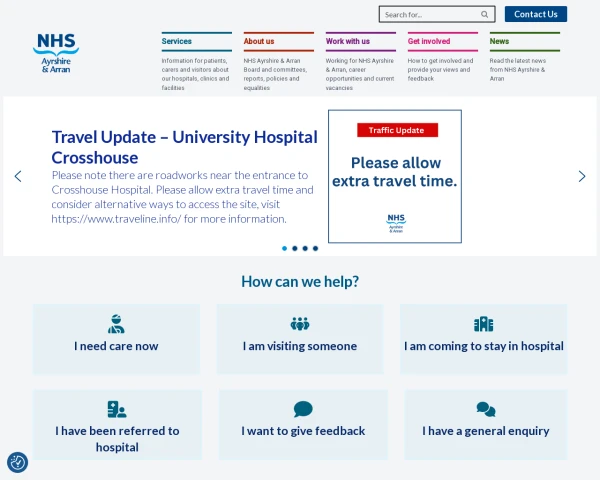Viewport: 600px width, 480px height.
Task: Open 'I have a general enquiry' card
Action: click(486, 424)
